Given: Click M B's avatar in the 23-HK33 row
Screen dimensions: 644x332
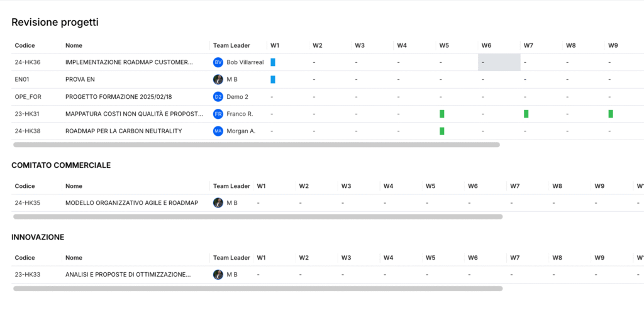Looking at the screenshot, I should [x=218, y=275].
